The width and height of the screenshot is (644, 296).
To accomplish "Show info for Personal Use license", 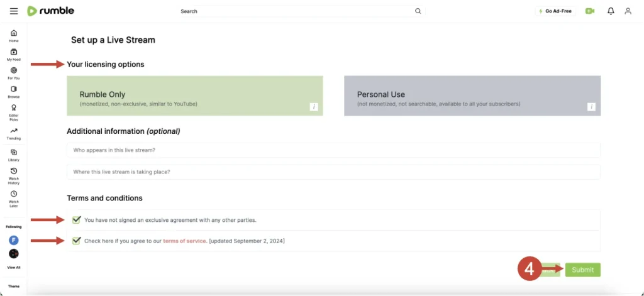I will tap(591, 107).
